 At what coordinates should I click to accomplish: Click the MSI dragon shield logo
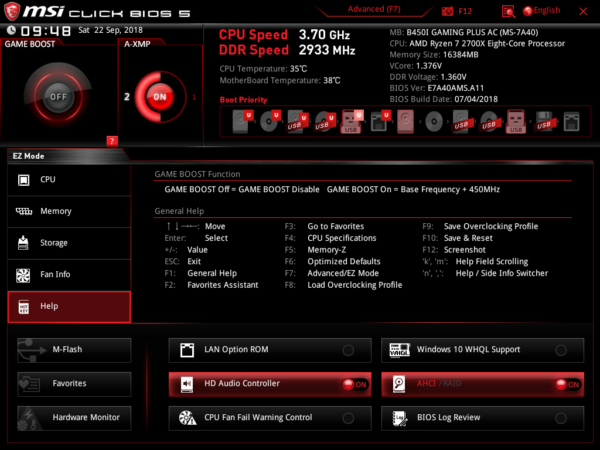tap(11, 11)
